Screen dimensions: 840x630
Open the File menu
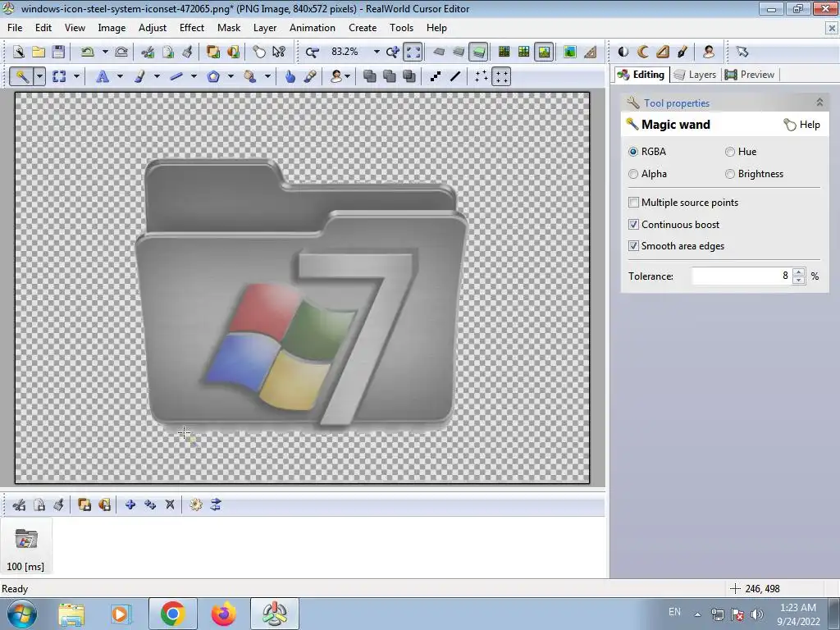coord(15,28)
